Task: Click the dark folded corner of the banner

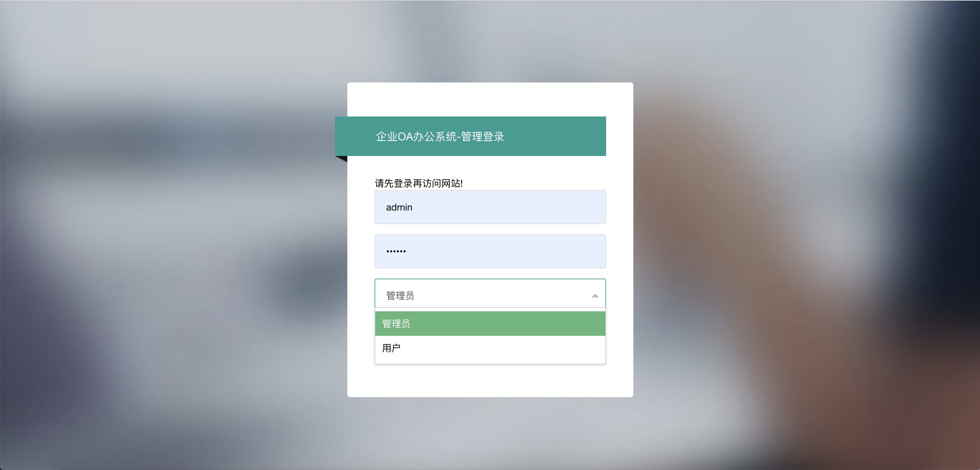Action: (341, 159)
